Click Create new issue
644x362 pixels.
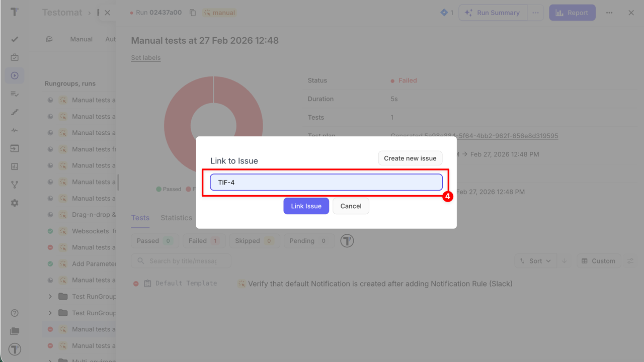[x=410, y=158]
